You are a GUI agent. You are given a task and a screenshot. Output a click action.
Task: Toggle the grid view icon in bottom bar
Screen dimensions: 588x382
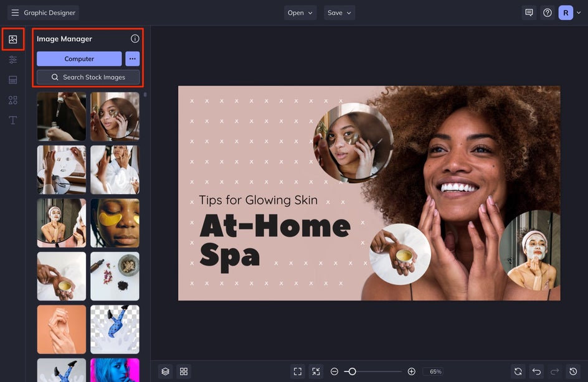184,371
